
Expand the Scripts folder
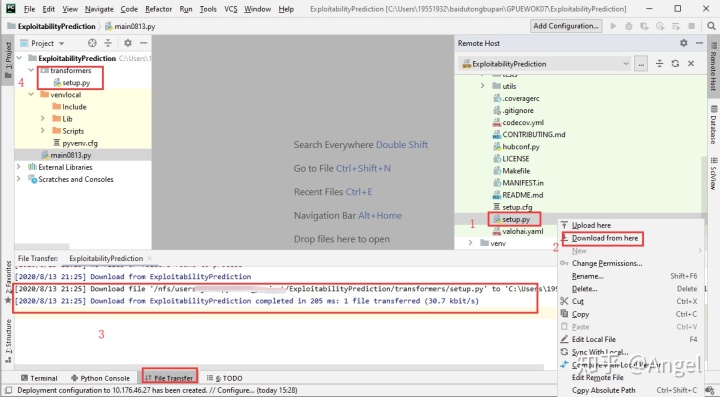[43, 131]
